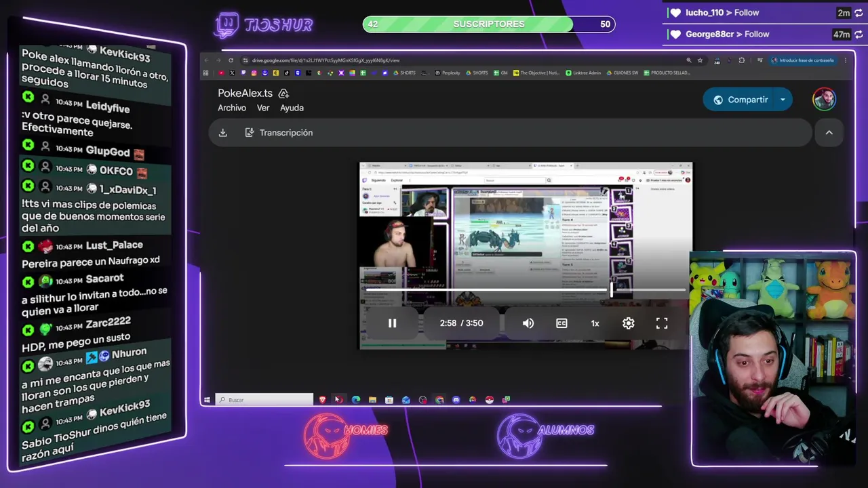The image size is (868, 488).
Task: Open the Instagram bookmark
Action: 254,73
